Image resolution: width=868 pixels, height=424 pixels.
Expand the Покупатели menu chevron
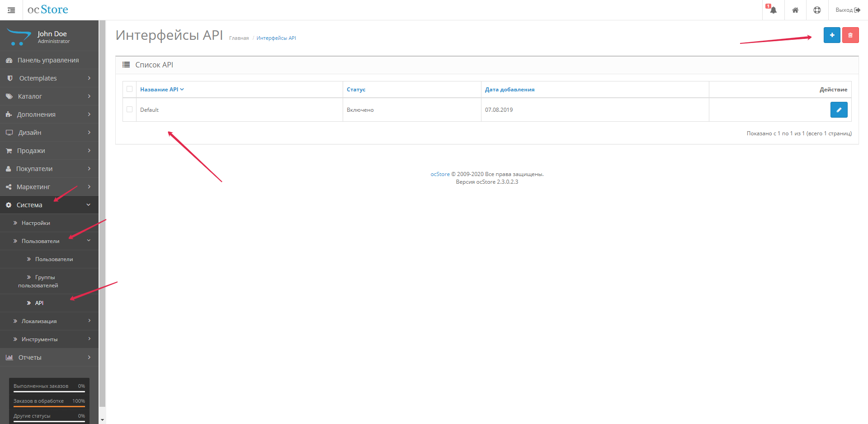(x=89, y=168)
